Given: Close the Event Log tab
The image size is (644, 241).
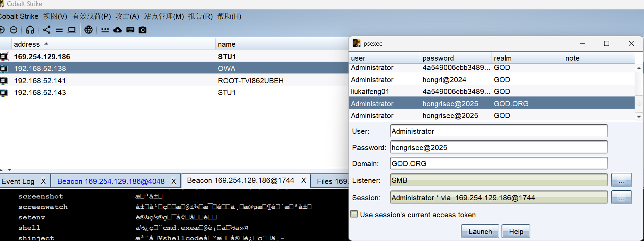Looking at the screenshot, I should (x=43, y=181).
